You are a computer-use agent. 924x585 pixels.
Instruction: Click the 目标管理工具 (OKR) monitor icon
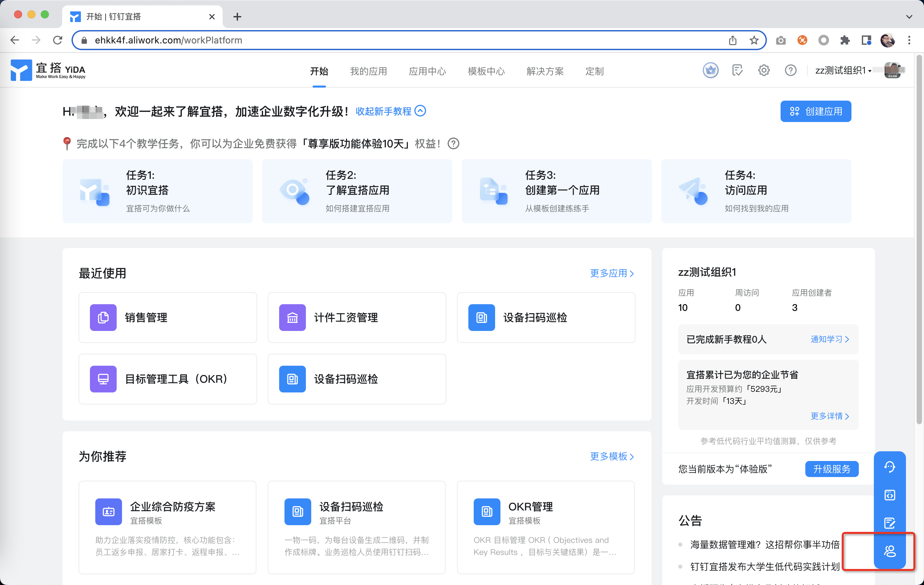point(103,379)
